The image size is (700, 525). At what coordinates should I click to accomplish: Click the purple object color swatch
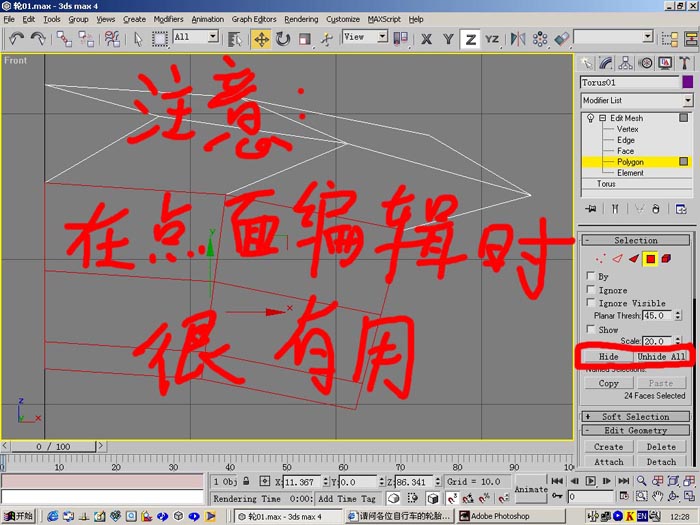[x=688, y=82]
